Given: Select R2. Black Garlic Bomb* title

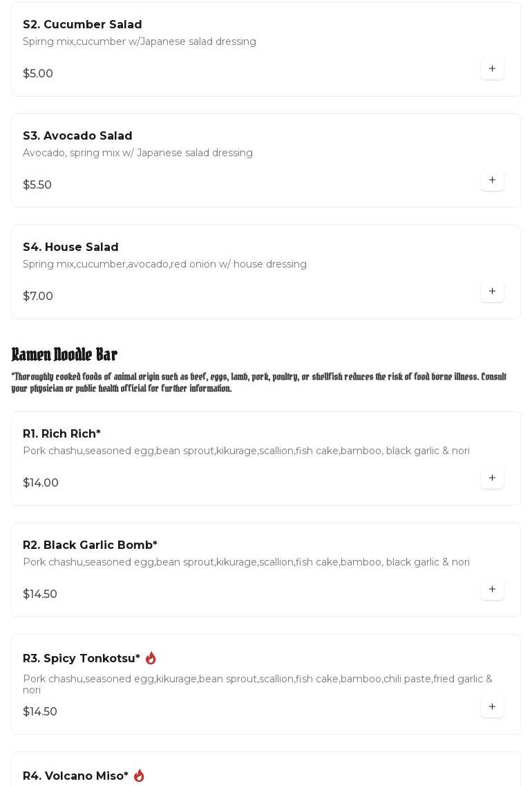Looking at the screenshot, I should point(90,545).
